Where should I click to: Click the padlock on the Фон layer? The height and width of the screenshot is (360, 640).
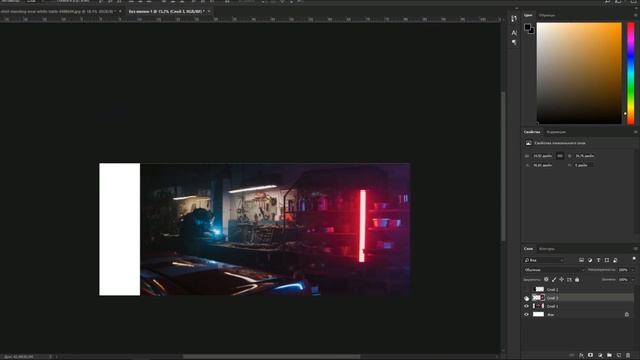click(627, 314)
